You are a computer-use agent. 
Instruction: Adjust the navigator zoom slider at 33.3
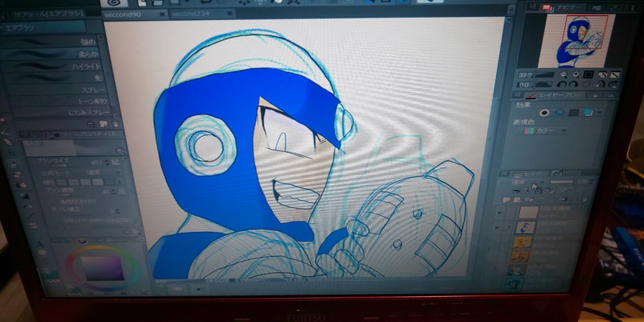544,75
